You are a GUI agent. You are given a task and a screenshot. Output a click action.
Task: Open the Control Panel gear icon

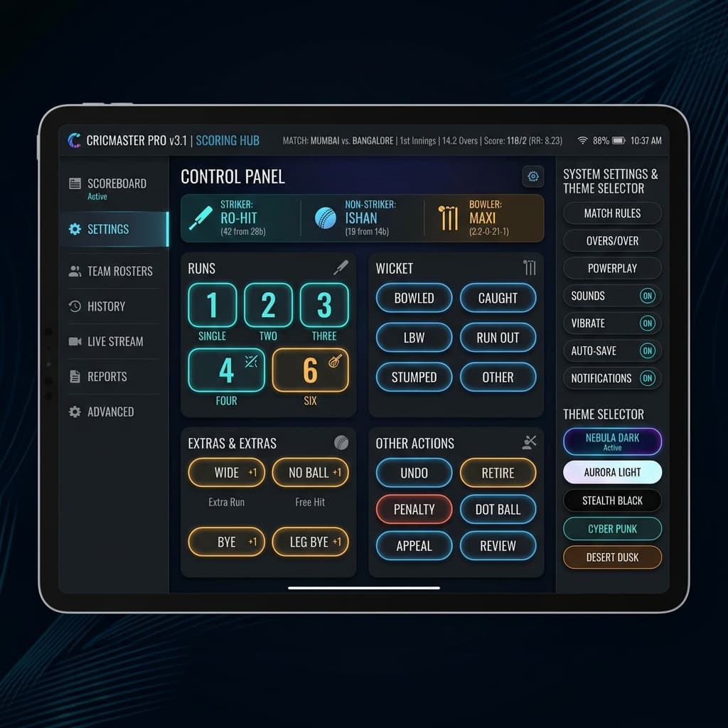pyautogui.click(x=532, y=176)
